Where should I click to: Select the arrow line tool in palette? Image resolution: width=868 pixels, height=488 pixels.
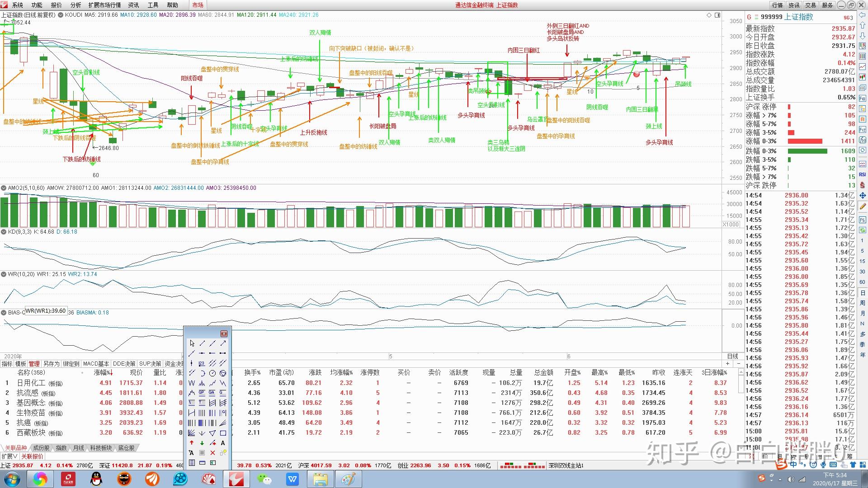tap(223, 343)
